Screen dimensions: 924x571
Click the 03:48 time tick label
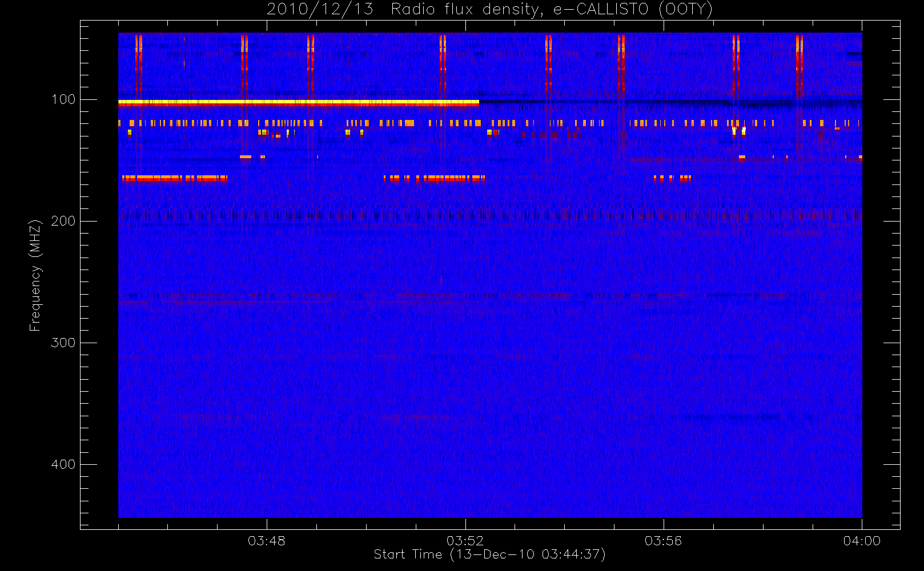267,541
